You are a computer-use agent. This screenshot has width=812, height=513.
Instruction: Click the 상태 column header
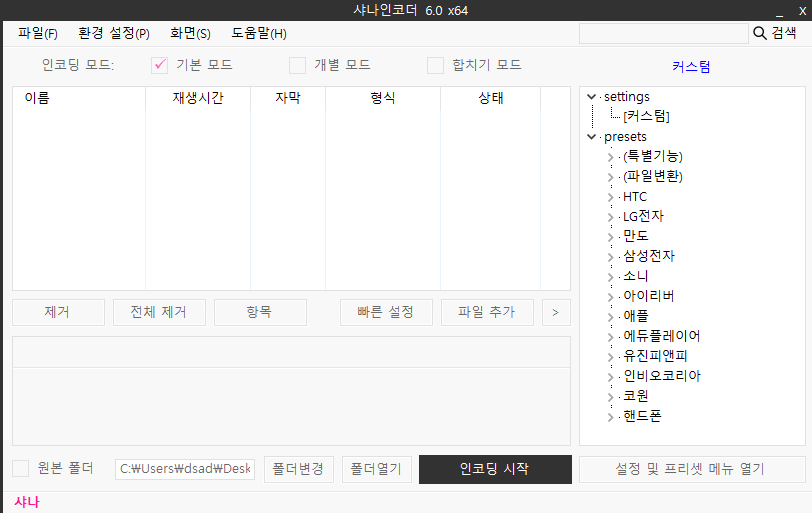click(490, 98)
